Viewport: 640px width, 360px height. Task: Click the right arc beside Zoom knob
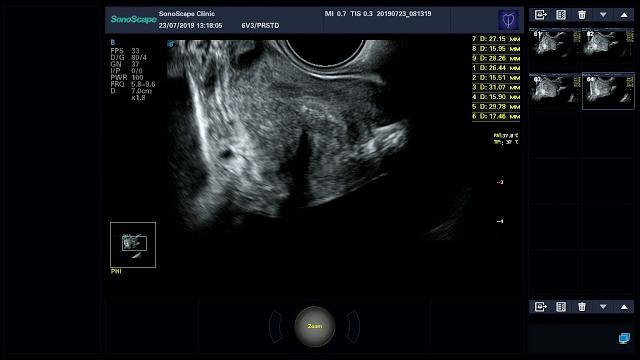(353, 327)
